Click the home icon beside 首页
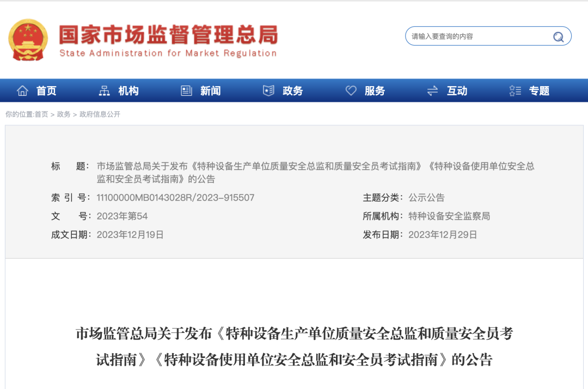Viewport: 588px width, 389px height. [x=22, y=91]
